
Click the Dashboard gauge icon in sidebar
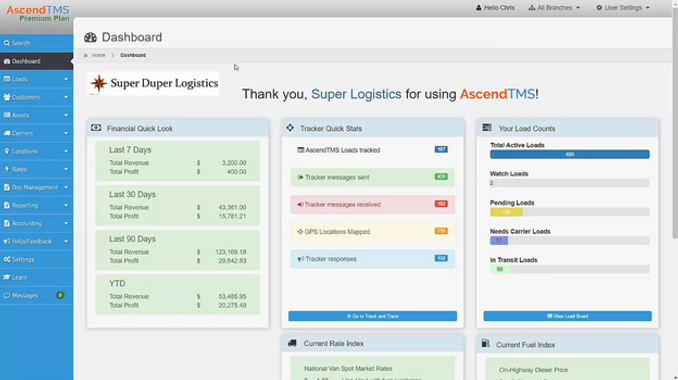(x=7, y=61)
